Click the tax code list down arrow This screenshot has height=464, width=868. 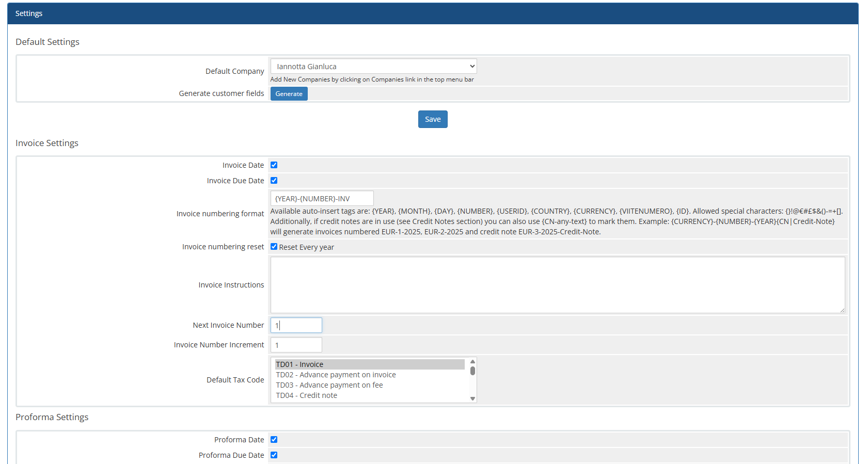coord(472,398)
